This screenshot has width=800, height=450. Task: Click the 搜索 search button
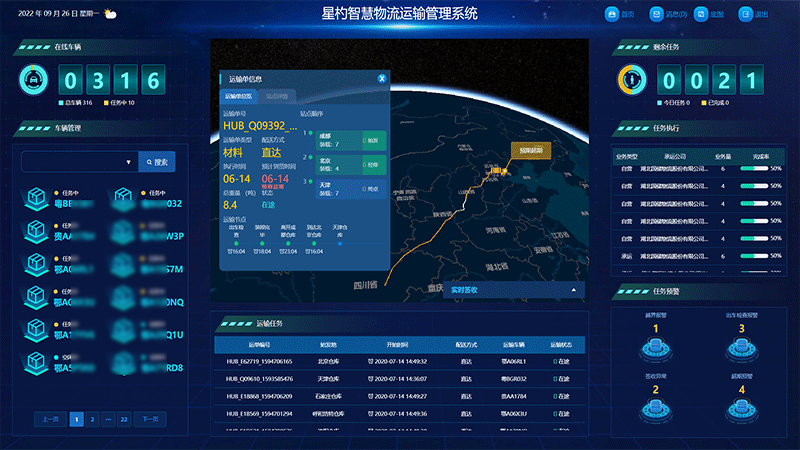point(158,161)
